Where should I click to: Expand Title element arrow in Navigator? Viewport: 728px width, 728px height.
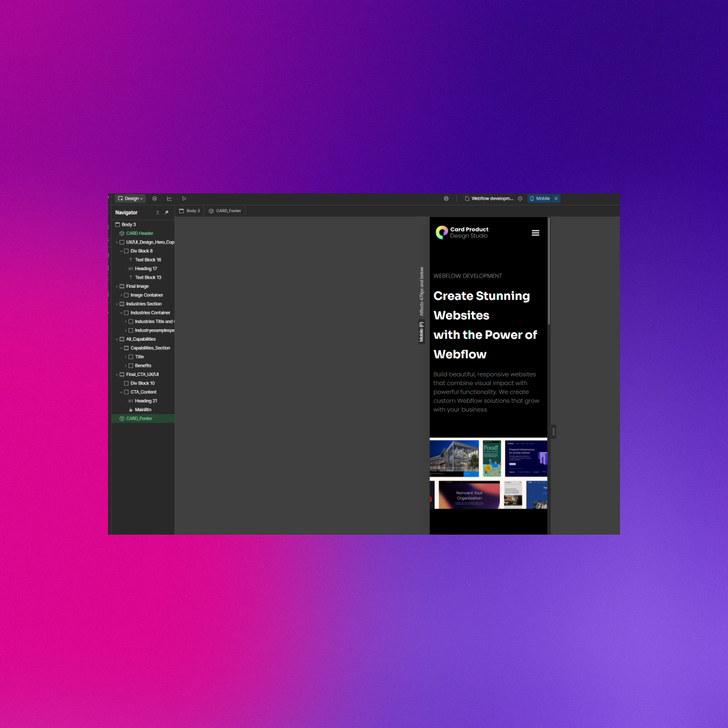point(126,357)
